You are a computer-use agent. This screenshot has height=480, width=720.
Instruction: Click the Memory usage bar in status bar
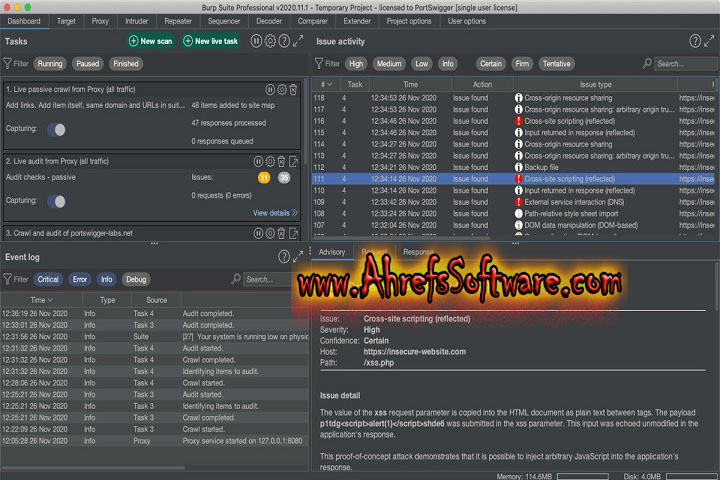point(582,476)
